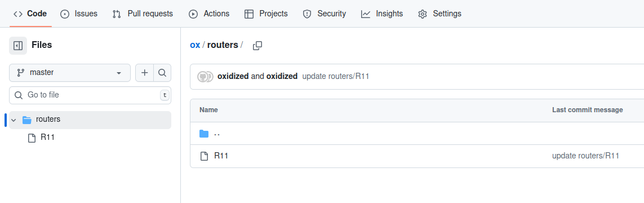Click R11 file icon in main list
Screen dimensions: 644x203
204,156
